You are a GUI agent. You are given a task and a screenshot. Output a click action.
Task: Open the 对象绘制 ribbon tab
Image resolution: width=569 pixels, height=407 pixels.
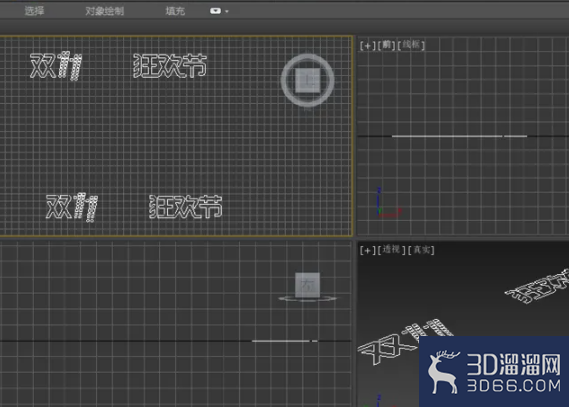(105, 11)
